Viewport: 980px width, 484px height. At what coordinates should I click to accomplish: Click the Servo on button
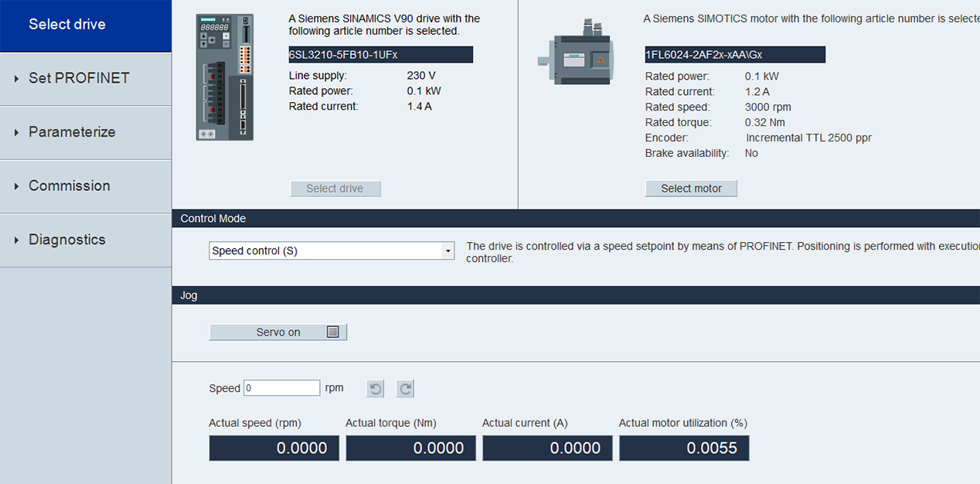(x=278, y=332)
